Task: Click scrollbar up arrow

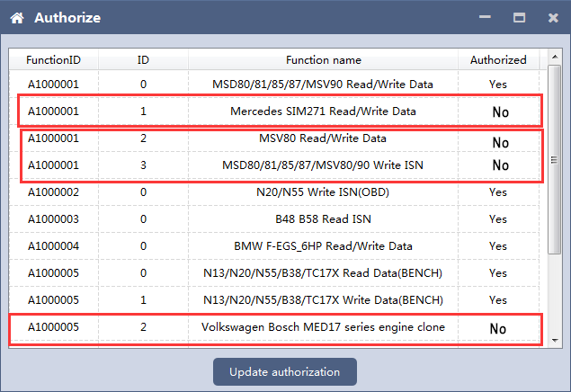Action: pyautogui.click(x=555, y=57)
